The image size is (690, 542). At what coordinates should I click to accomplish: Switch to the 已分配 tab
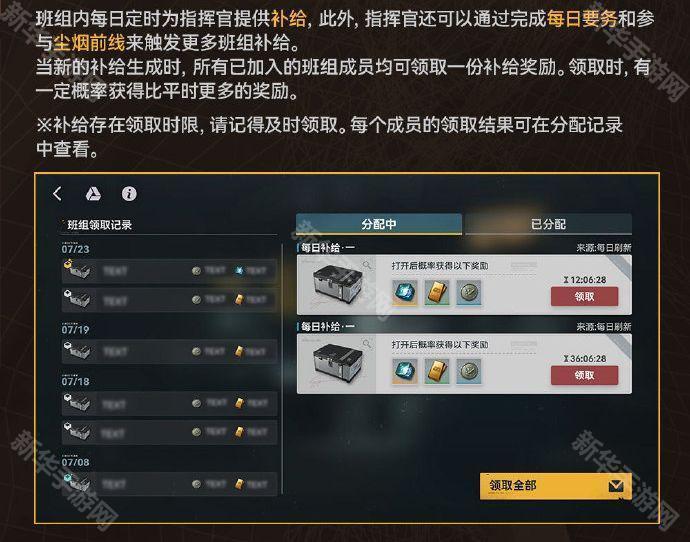coord(548,224)
